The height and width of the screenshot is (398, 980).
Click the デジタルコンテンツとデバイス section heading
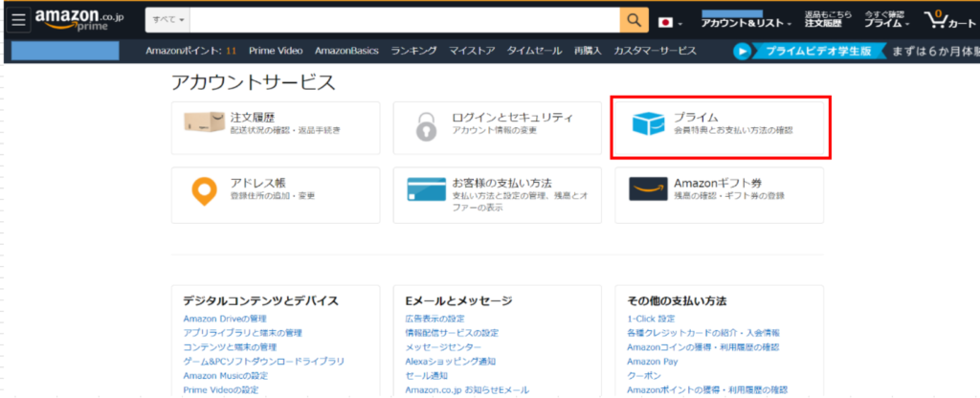tap(261, 300)
